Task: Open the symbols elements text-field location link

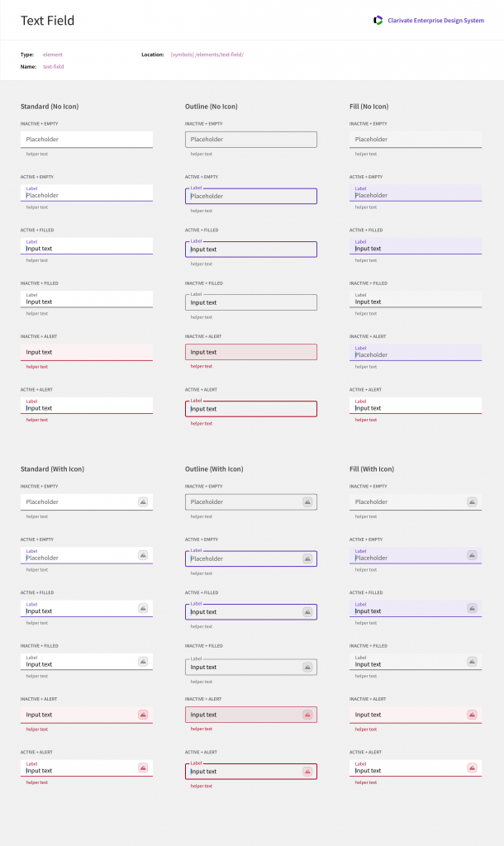Action: tap(207, 55)
